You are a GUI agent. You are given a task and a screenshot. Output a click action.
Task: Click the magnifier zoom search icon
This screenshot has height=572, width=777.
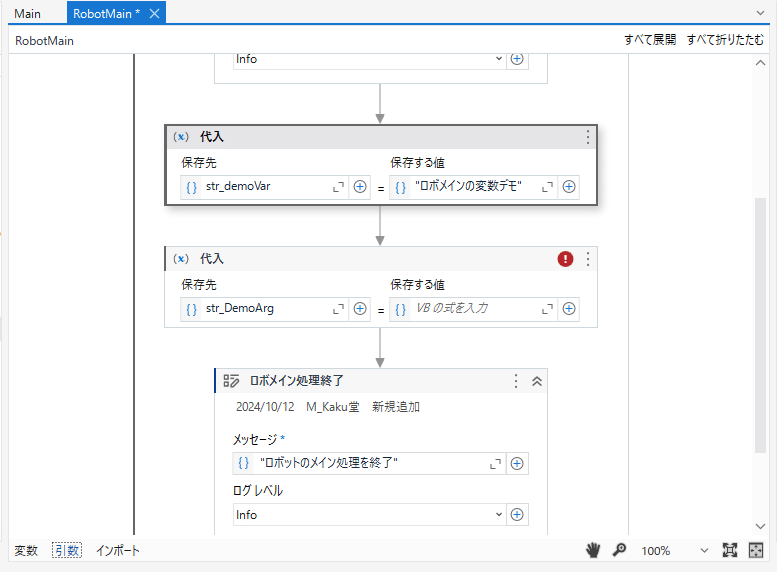[x=619, y=550]
